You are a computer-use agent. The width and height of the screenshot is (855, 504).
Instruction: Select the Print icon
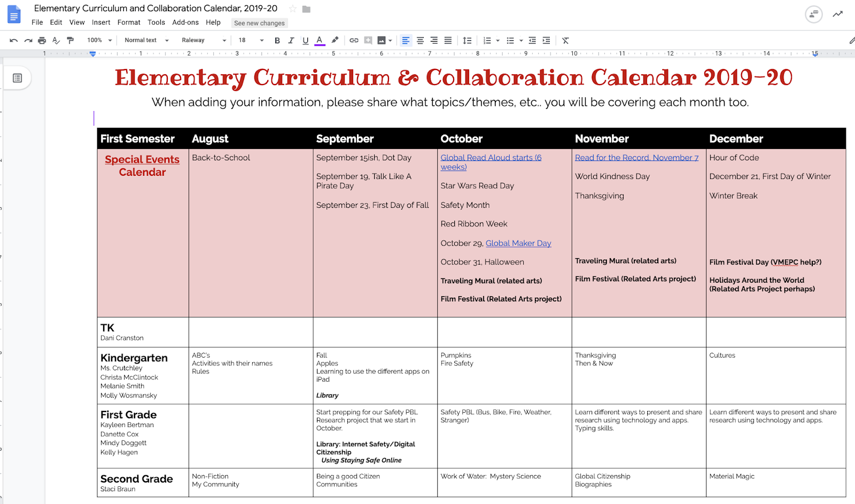click(x=42, y=40)
